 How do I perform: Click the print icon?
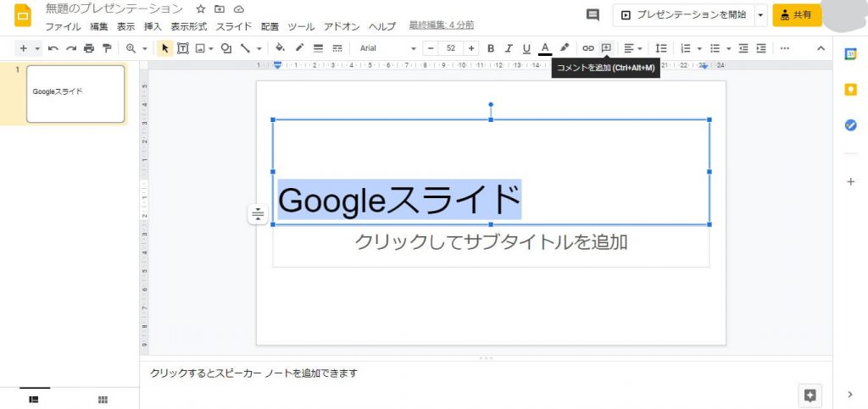pyautogui.click(x=88, y=48)
